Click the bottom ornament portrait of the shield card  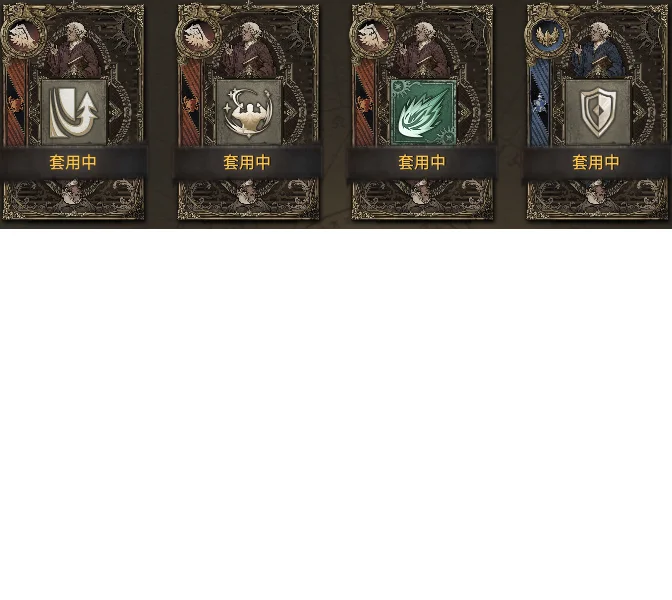pos(597,195)
